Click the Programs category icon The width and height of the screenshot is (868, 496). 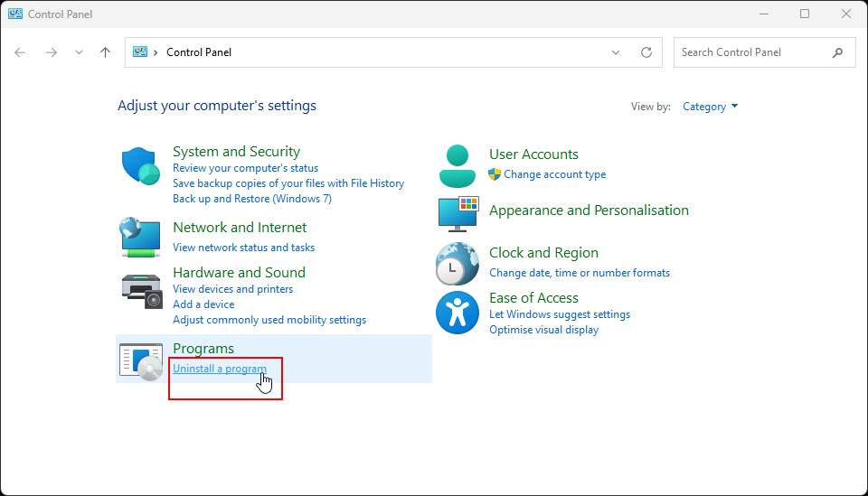click(x=141, y=359)
